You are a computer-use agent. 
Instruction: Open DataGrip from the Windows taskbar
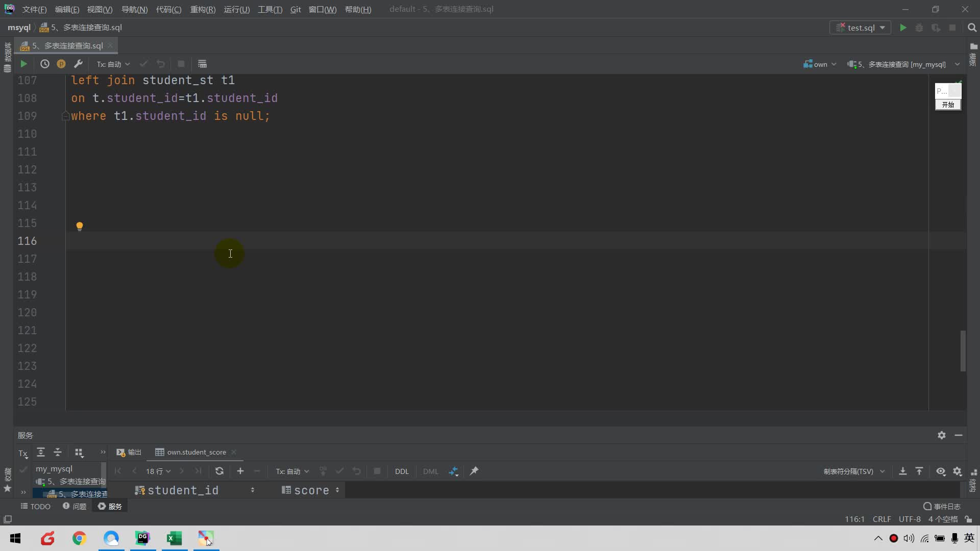coord(143,538)
